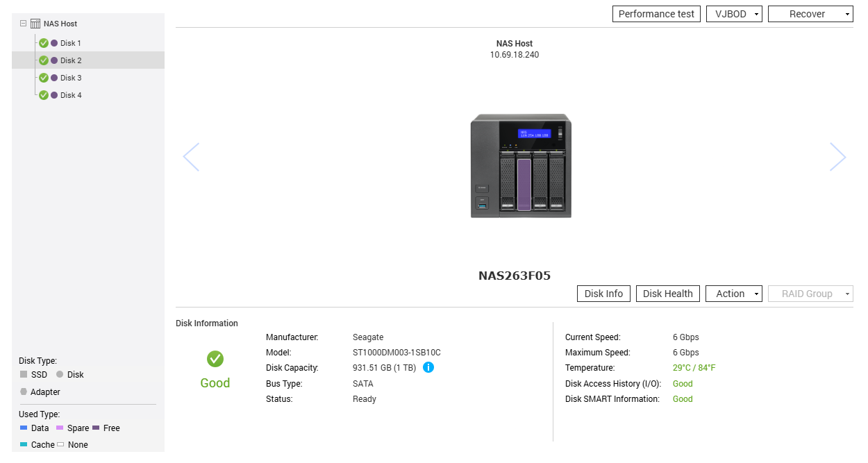Switch to the Disk Health view
This screenshot has height=463, width=868.
[667, 293]
